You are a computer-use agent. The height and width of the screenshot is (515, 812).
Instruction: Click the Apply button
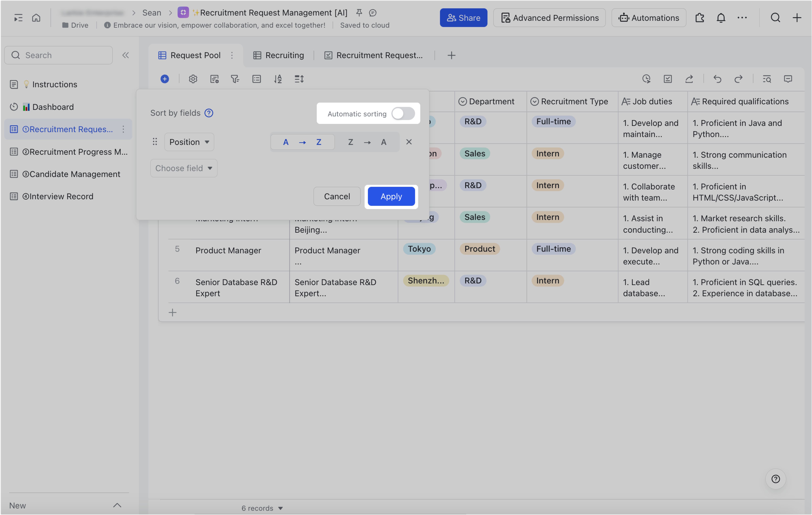pos(391,196)
